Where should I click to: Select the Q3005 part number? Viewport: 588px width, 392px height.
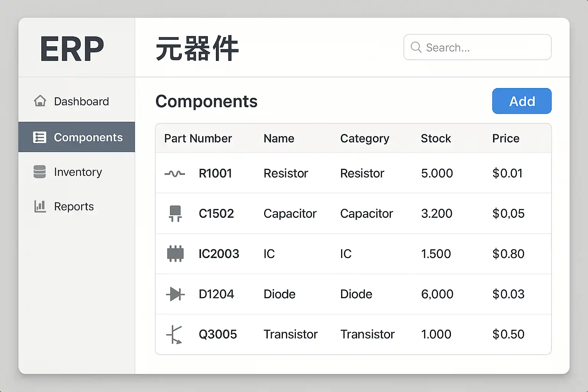point(217,334)
